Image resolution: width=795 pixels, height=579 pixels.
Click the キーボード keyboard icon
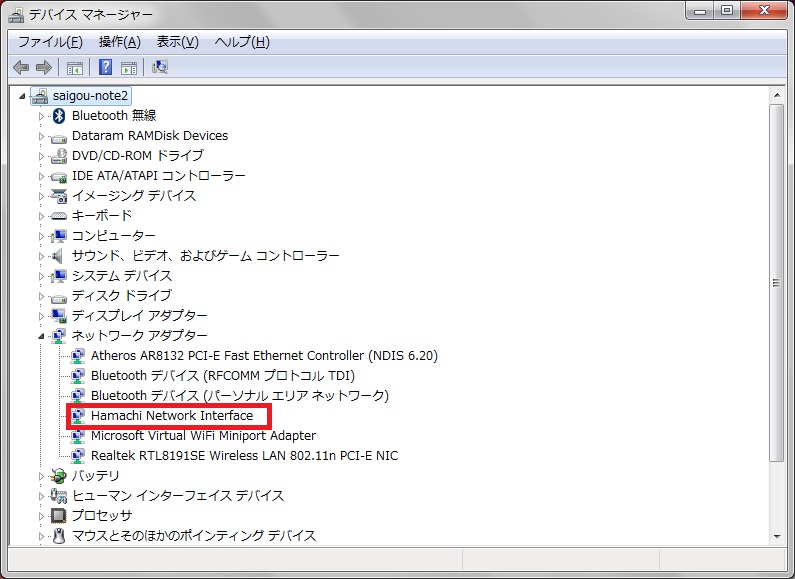pyautogui.click(x=59, y=216)
